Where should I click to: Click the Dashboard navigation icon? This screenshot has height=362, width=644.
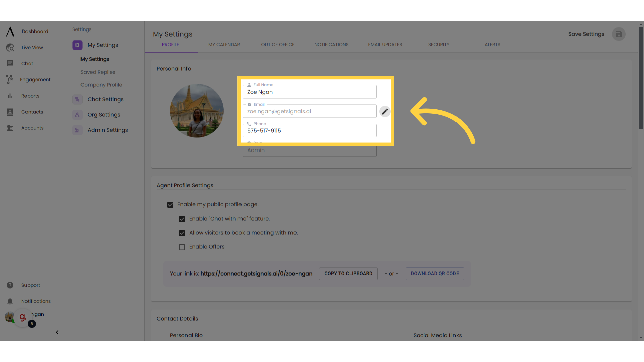10,32
